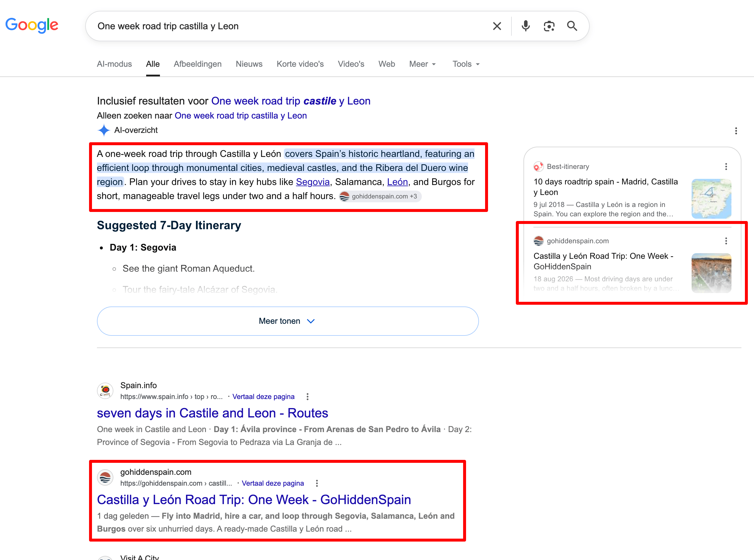Screen dimensions: 754x560
Task: Click the aqueduct thumbnail in gohiddenspain card
Action: 711,273
